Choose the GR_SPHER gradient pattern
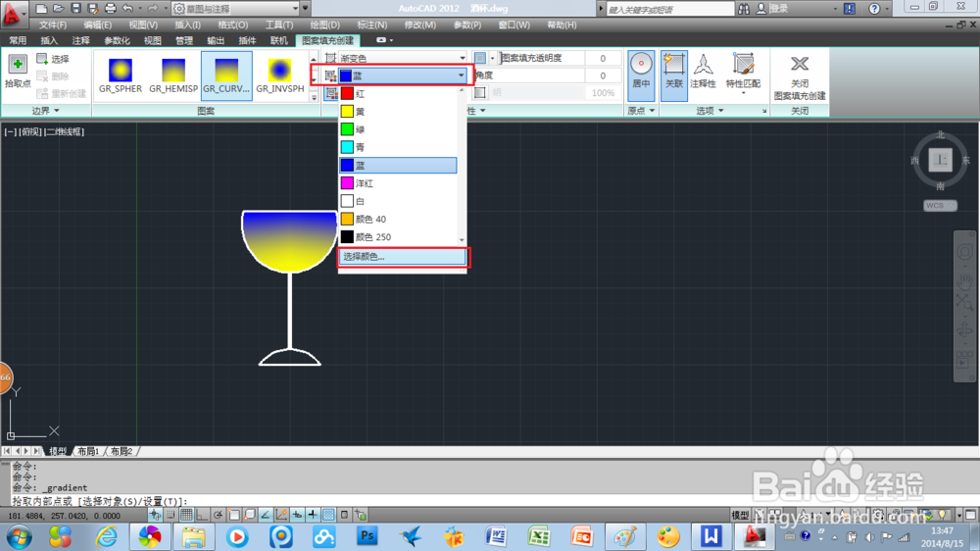980x551 pixels. (x=120, y=75)
